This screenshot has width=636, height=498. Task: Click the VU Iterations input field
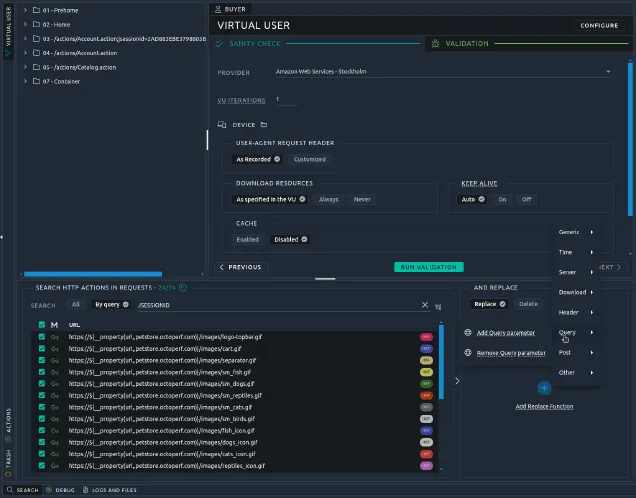pos(286,99)
